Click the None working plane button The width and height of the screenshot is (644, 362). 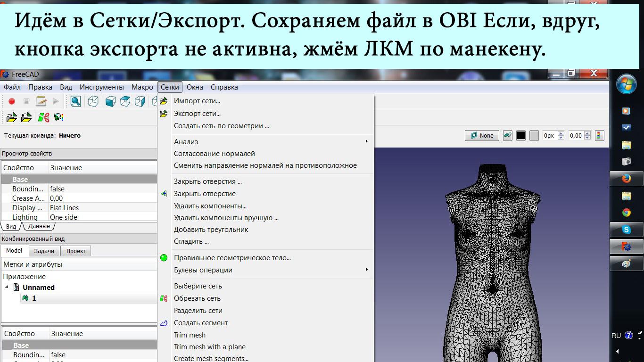482,136
